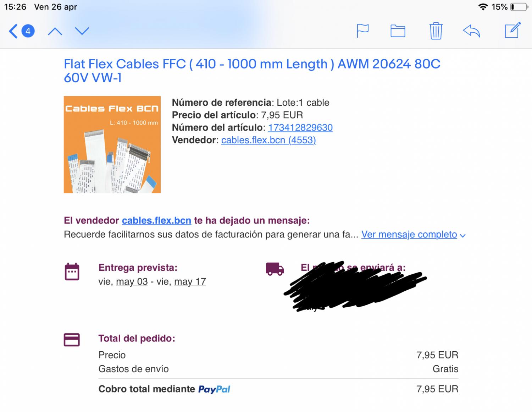Expand Ver mensaje completo
The height and width of the screenshot is (412, 532).
[409, 235]
